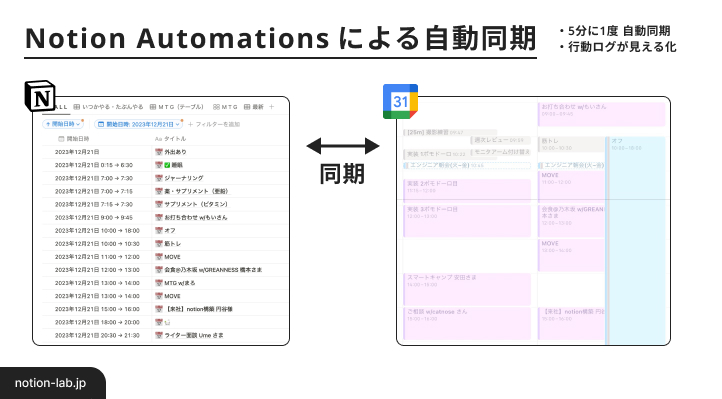Viewport: 722px width, 399px height.
Task: Click the 開始日時 column header
Action: click(x=74, y=139)
